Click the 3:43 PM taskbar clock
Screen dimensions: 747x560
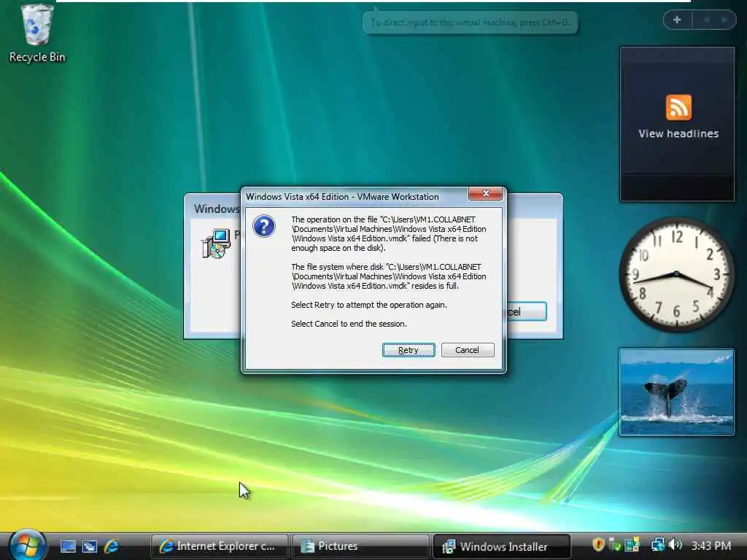[x=711, y=545]
